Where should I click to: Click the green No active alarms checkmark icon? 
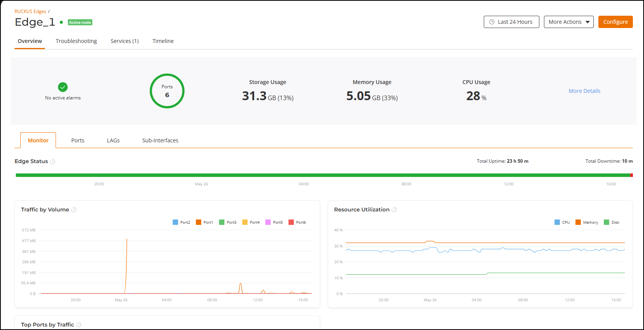tap(63, 87)
